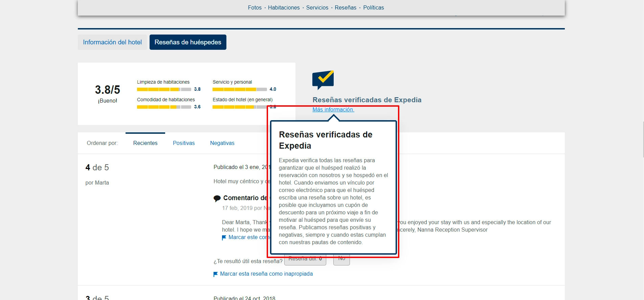Sort reviews by Positivas
644x300 pixels.
[184, 143]
